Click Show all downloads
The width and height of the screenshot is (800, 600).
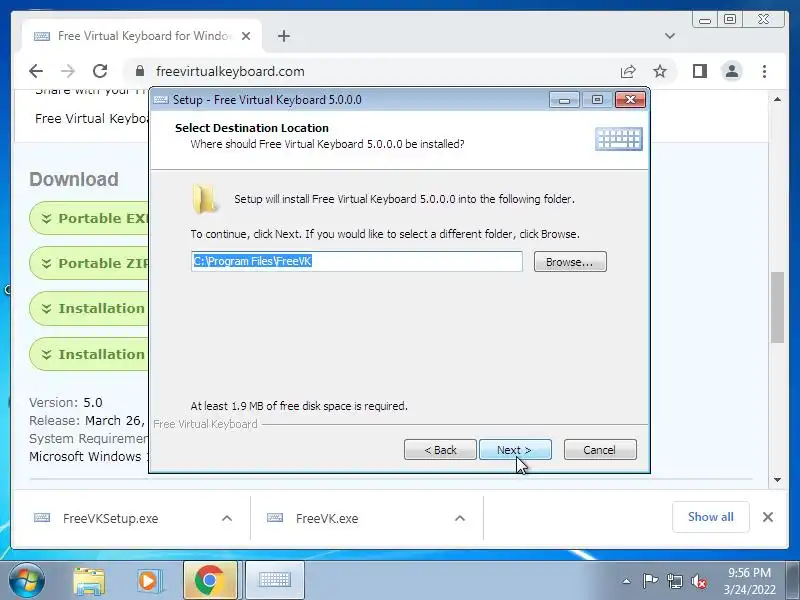tap(711, 517)
